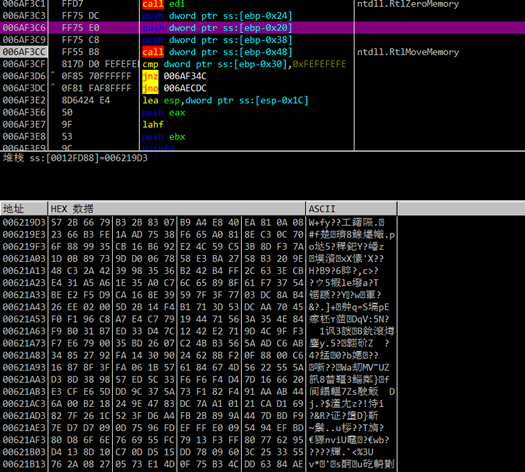Select the highlighted instruction at address 006AF3C6
This screenshot has height=472, width=525.
(x=262, y=28)
